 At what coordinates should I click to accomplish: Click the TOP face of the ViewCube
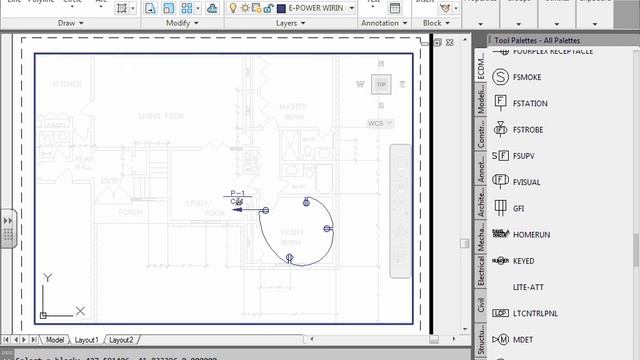point(381,84)
